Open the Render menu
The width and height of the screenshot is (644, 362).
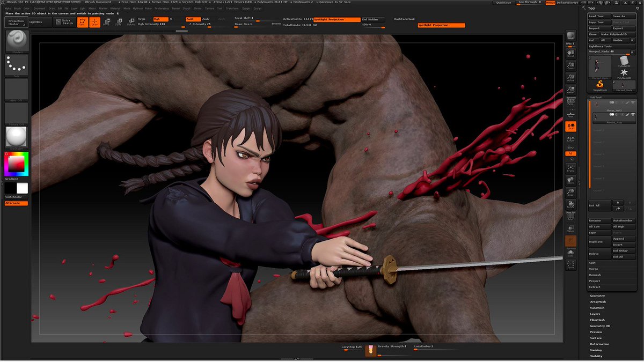tap(176, 9)
